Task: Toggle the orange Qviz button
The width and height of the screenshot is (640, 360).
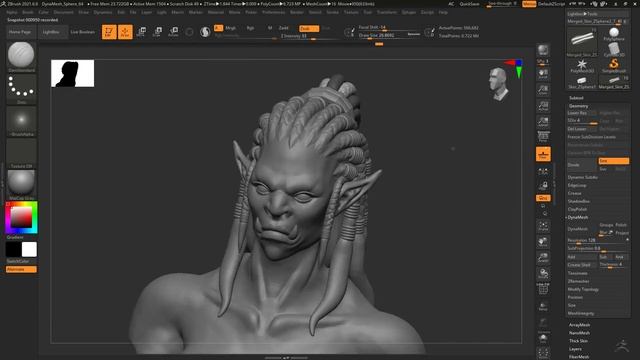Action: (x=543, y=198)
